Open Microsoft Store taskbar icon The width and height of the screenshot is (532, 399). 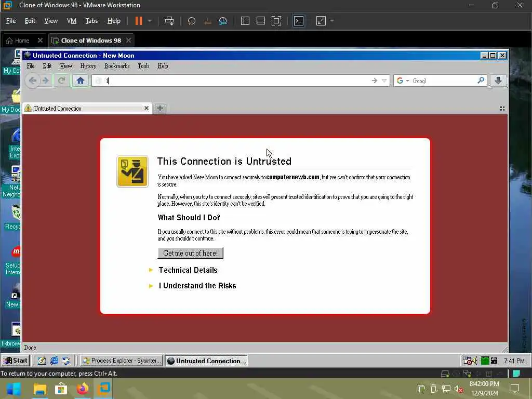pos(61,389)
